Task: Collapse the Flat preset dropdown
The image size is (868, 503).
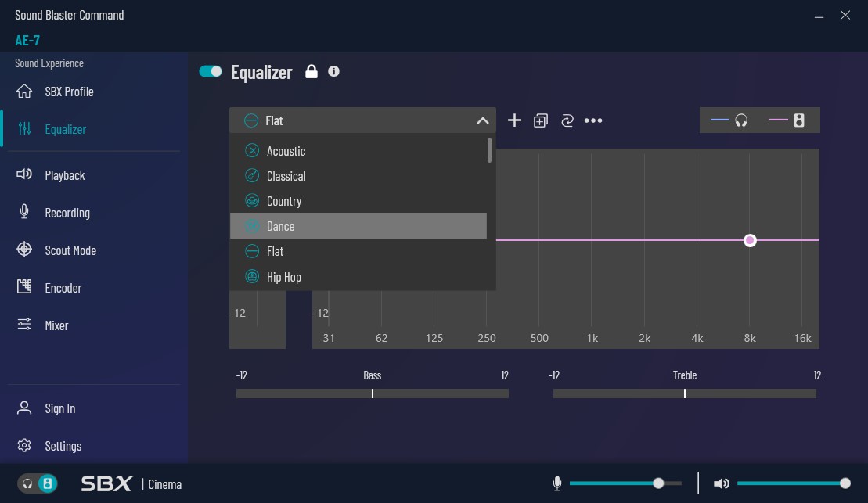Action: coord(362,120)
